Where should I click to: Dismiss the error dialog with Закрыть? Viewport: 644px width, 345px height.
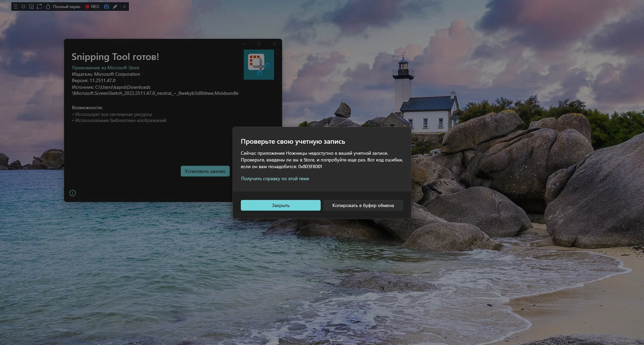(x=280, y=205)
